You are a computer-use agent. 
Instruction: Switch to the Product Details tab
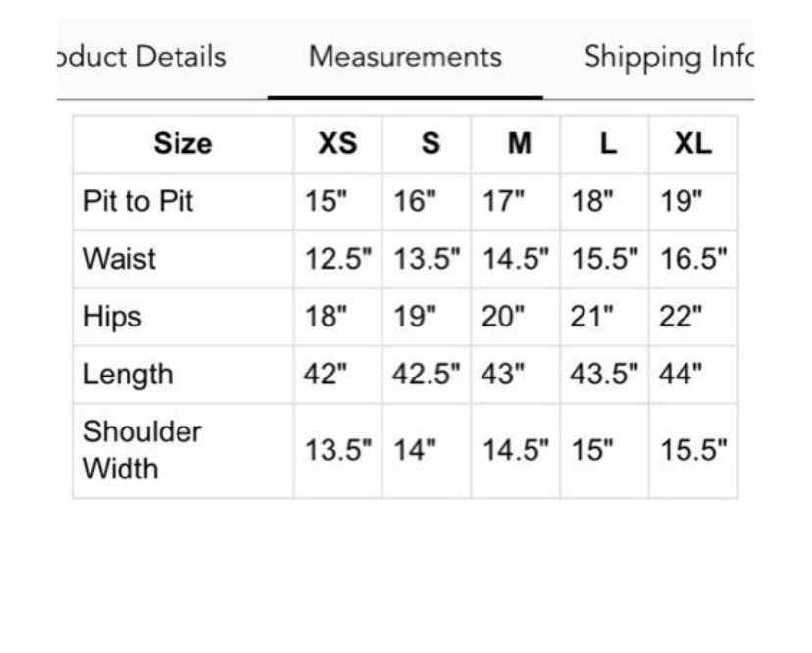(x=141, y=57)
